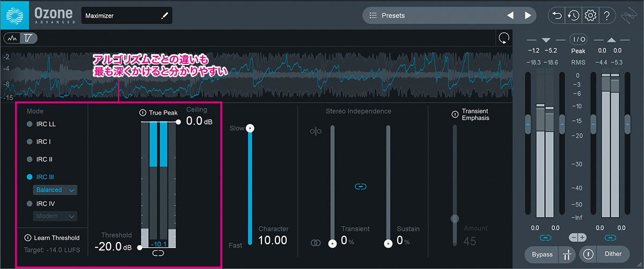Screen dimensions: 644x269
Task: Click the Transient Emphasis Amount slider handle
Action: tap(455, 219)
